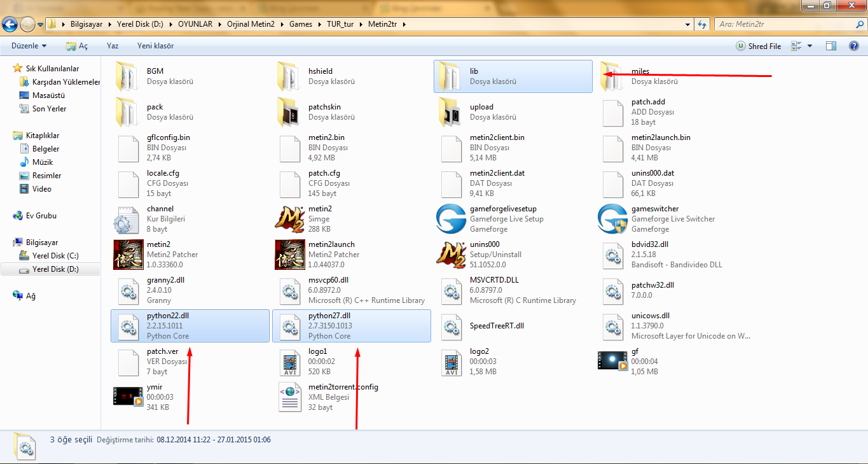868x464 pixels.
Task: Select the unins000 Setup/Uninstall icon
Action: point(451,255)
